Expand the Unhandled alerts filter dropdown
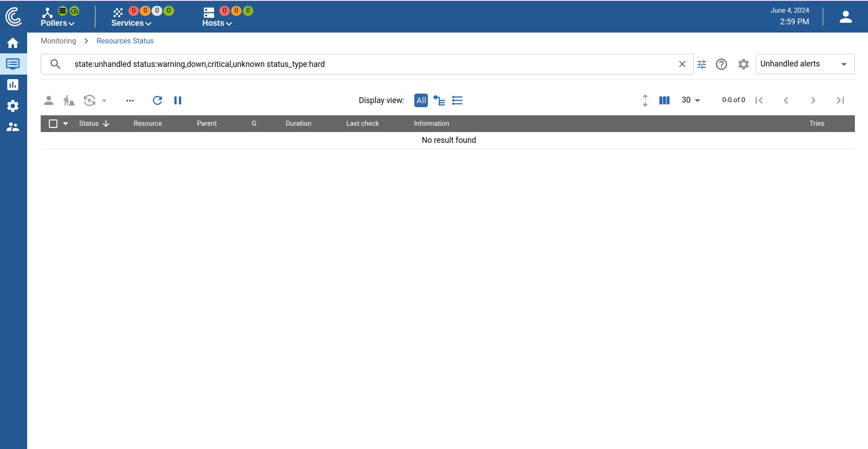The width and height of the screenshot is (868, 449). tap(805, 64)
